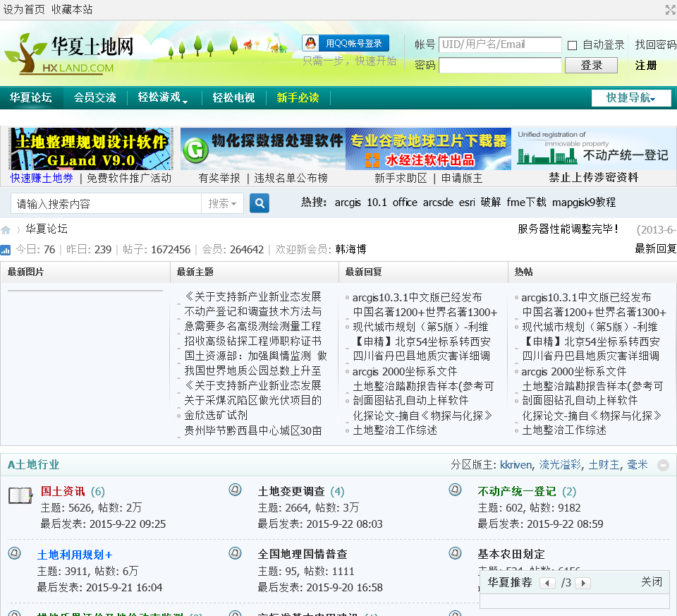The width and height of the screenshot is (677, 616).
Task: Open 急需要多名高级测绘测量工程 topic
Action: coord(252,326)
